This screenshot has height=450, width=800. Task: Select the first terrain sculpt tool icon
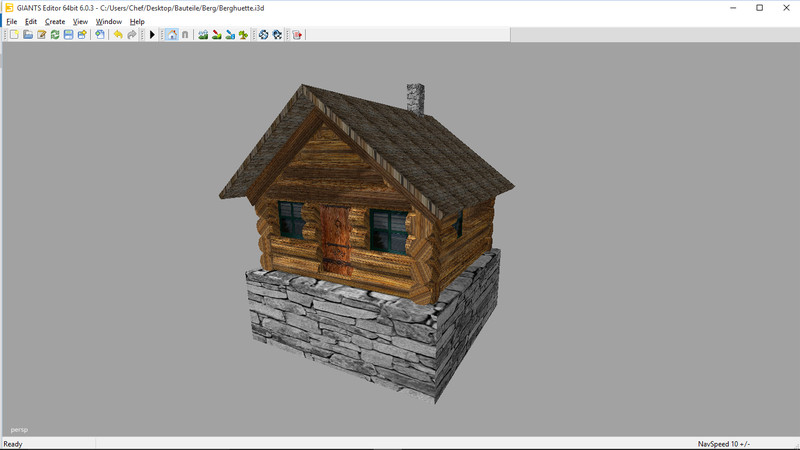pos(203,35)
